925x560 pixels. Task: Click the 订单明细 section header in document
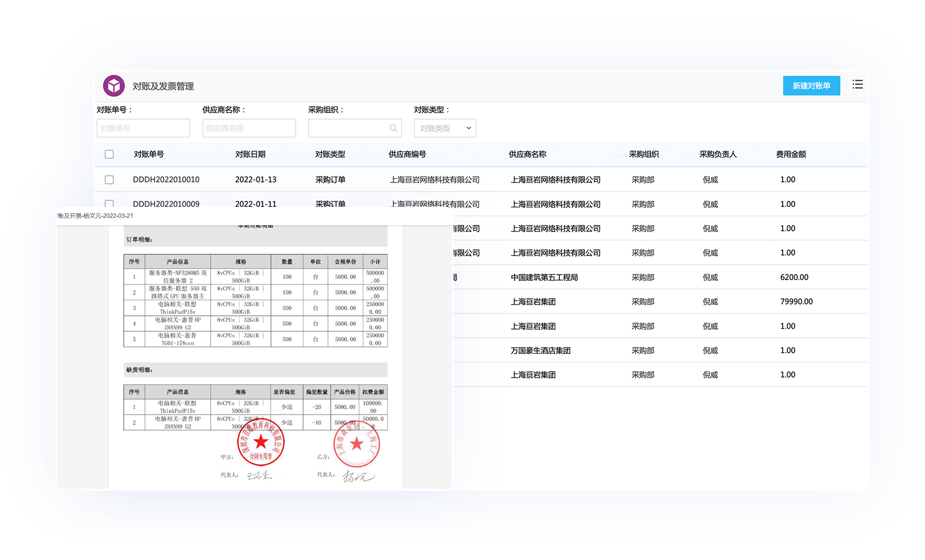tap(140, 240)
